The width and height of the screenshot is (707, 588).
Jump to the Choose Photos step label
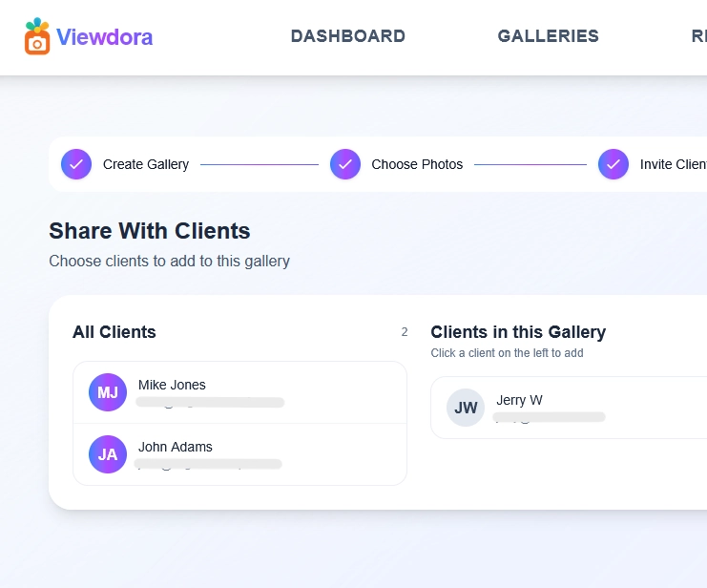pyautogui.click(x=417, y=164)
